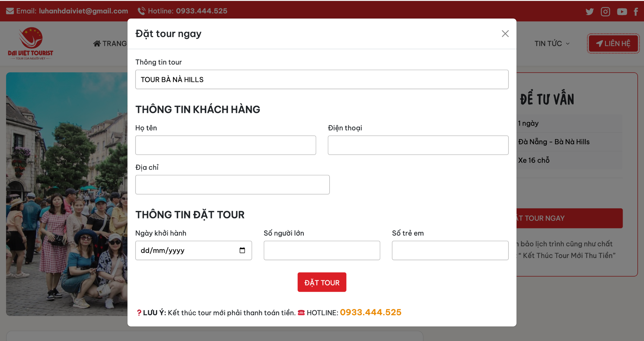Focus the Họ tên input field
This screenshot has width=644, height=341.
click(x=225, y=145)
